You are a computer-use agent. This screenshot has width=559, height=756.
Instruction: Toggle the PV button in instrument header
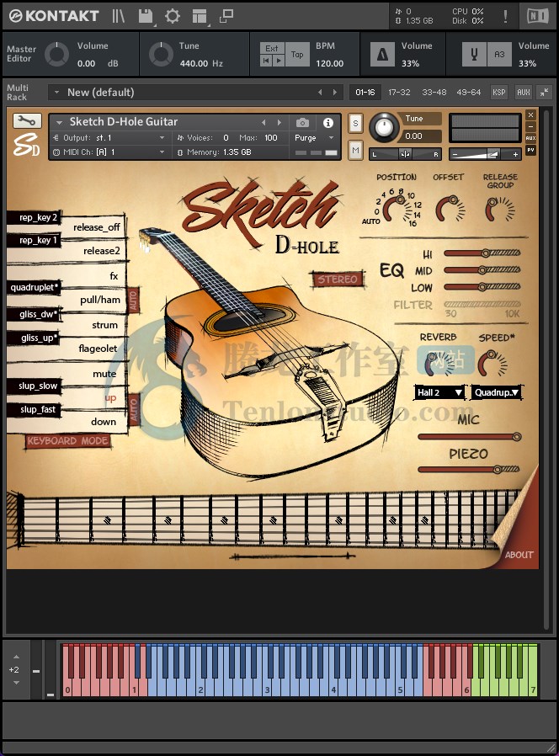pos(530,150)
